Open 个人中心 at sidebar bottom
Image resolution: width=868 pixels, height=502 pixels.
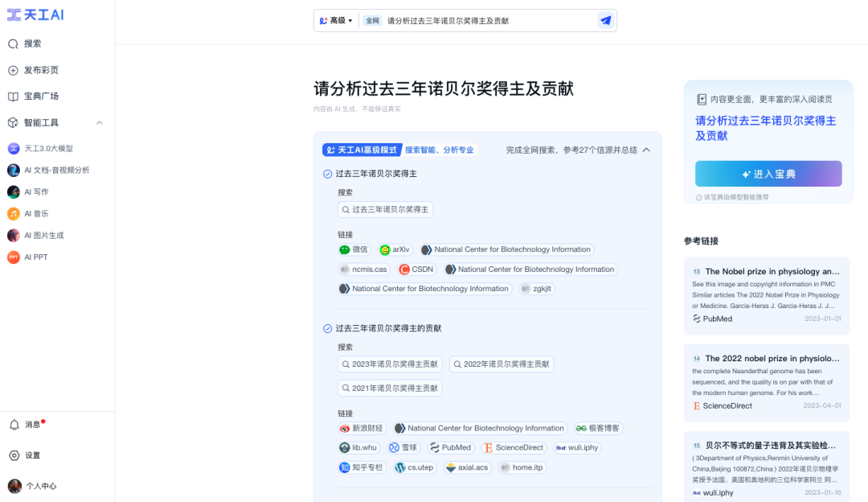point(38,485)
